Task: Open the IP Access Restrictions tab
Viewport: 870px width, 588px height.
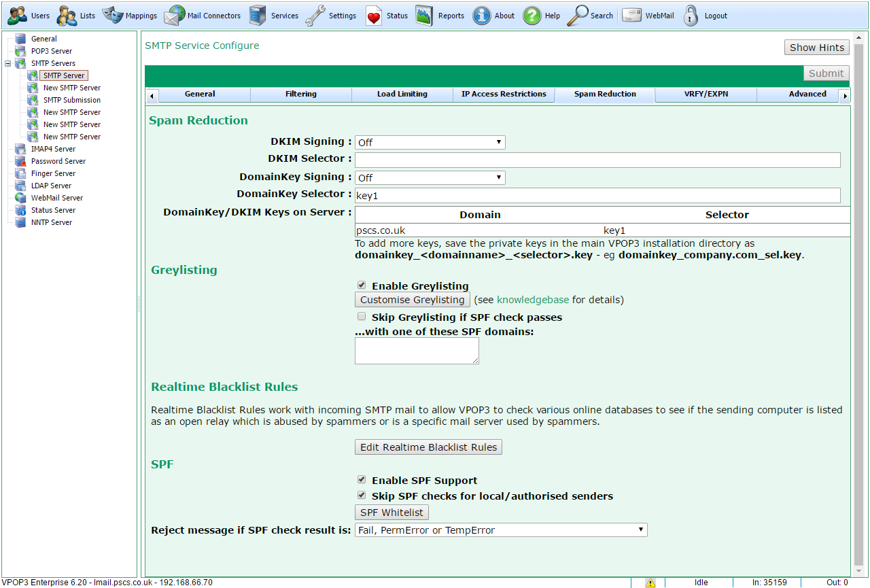Action: pyautogui.click(x=504, y=94)
